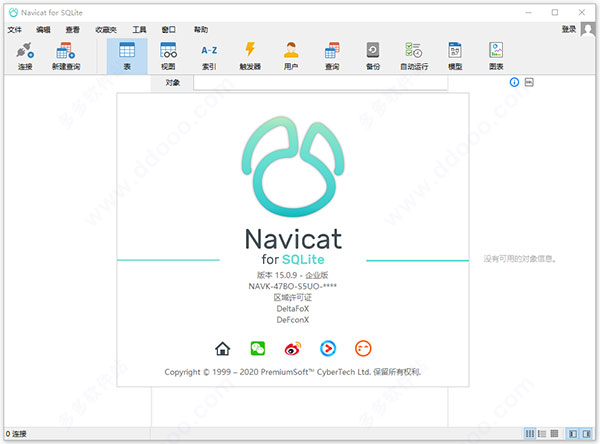Switch to list view in status bar
The width and height of the screenshot is (600, 444).
pos(542,434)
